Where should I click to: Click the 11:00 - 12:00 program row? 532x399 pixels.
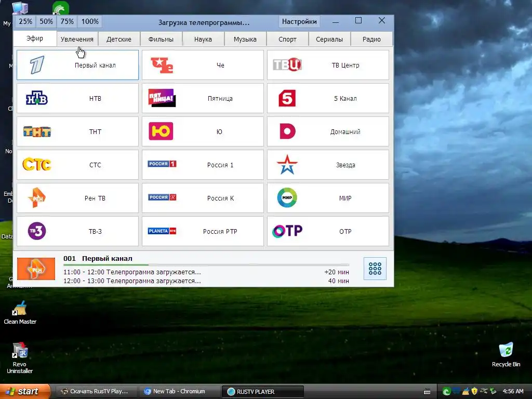tap(206, 272)
